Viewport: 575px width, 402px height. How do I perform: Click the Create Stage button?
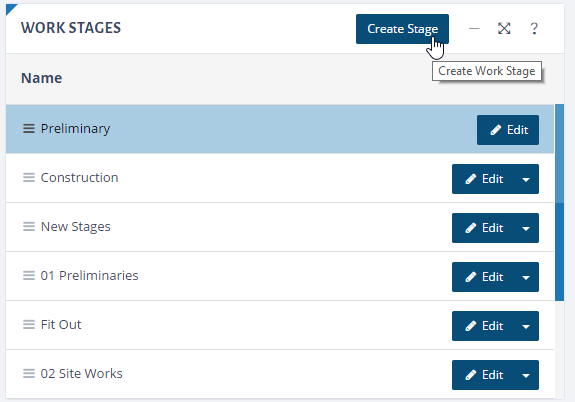point(402,29)
